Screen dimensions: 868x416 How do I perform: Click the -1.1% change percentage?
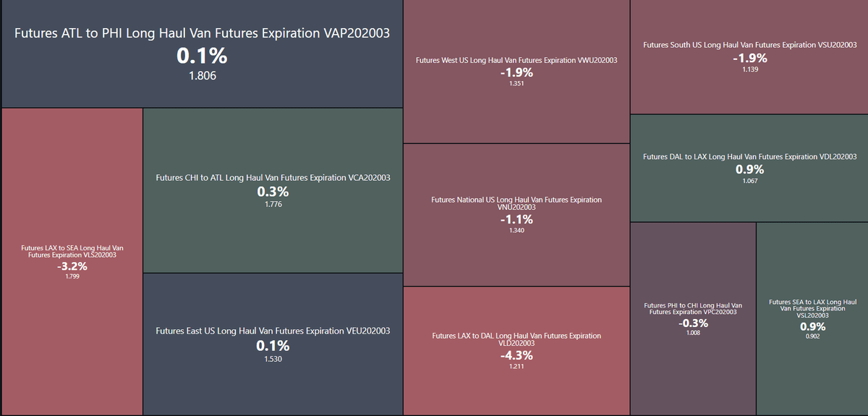(x=516, y=219)
